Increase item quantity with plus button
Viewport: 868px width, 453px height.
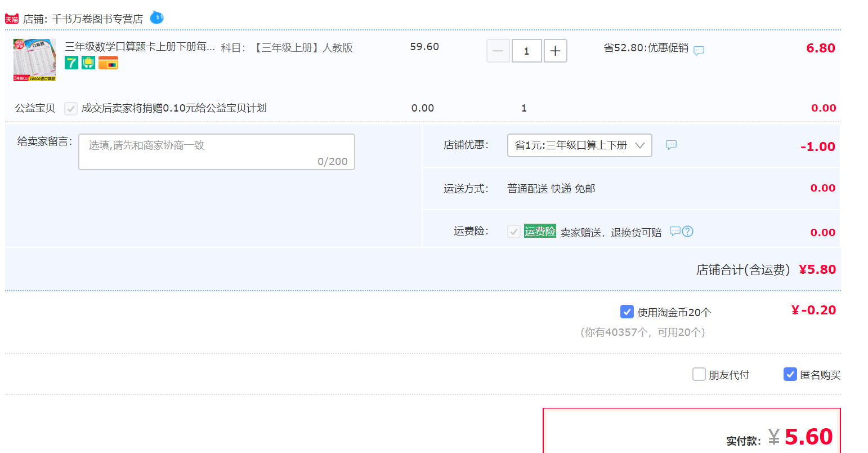[x=555, y=51]
